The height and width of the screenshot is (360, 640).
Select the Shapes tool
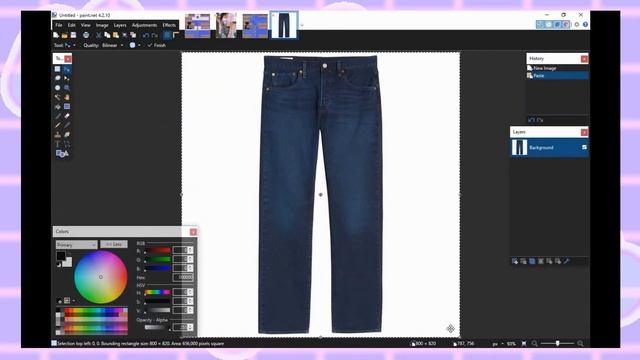62,153
